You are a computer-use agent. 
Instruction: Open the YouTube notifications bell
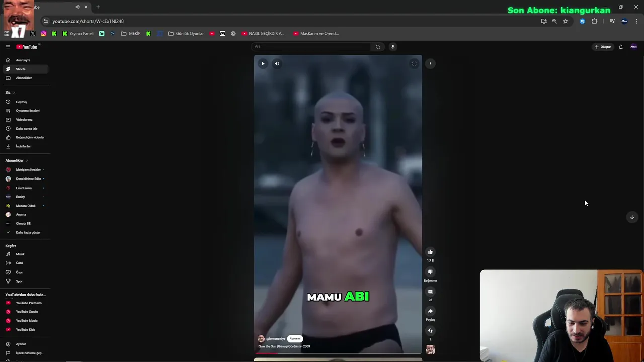[x=621, y=47]
